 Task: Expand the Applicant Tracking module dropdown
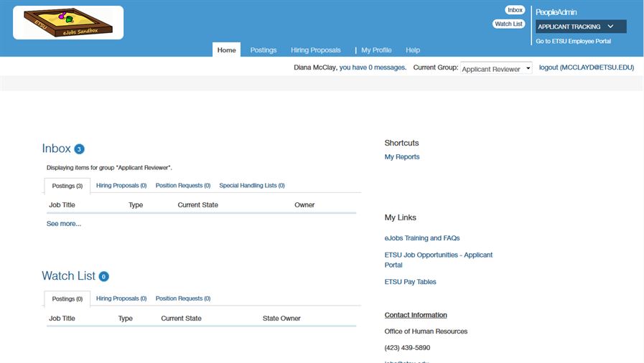581,27
